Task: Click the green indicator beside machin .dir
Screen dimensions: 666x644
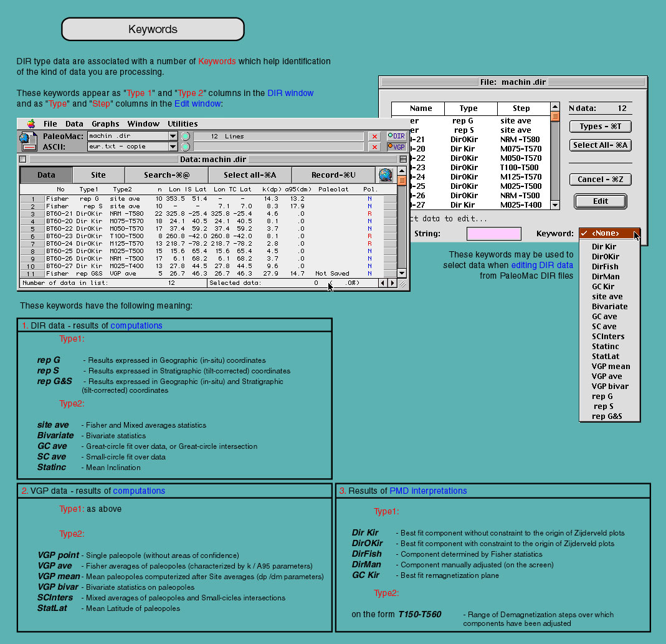Action: [186, 136]
